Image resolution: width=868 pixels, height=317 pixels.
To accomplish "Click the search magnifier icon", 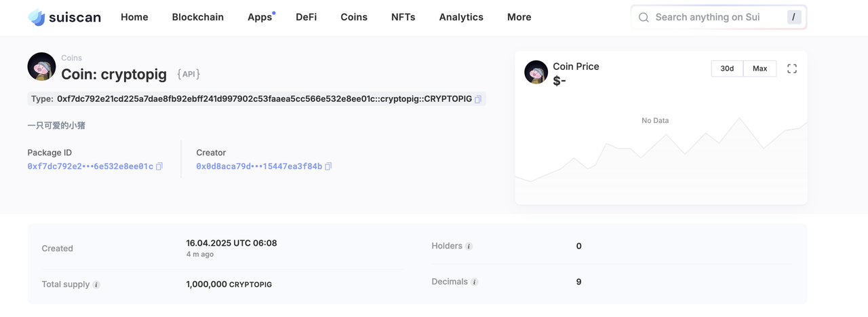I will pos(644,17).
